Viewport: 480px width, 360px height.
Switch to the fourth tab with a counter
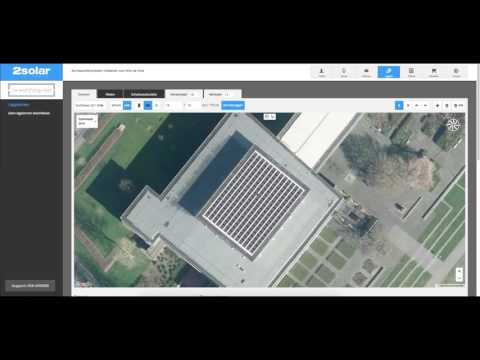point(183,94)
